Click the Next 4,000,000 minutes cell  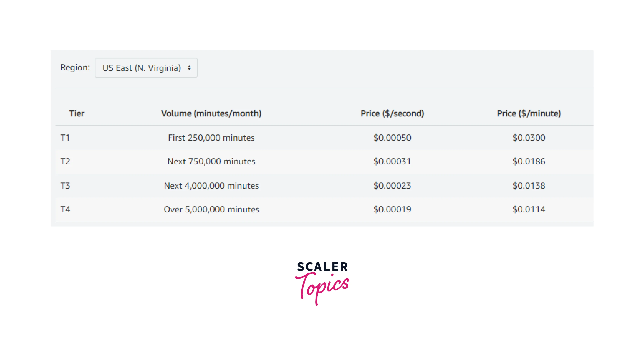coord(211,186)
